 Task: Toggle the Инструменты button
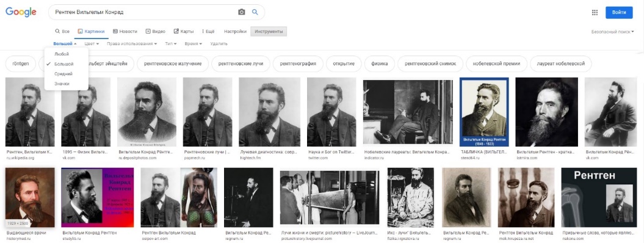point(269,32)
